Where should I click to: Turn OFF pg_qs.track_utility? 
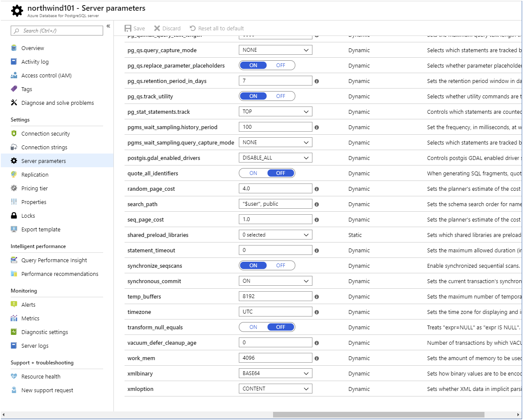tap(281, 96)
